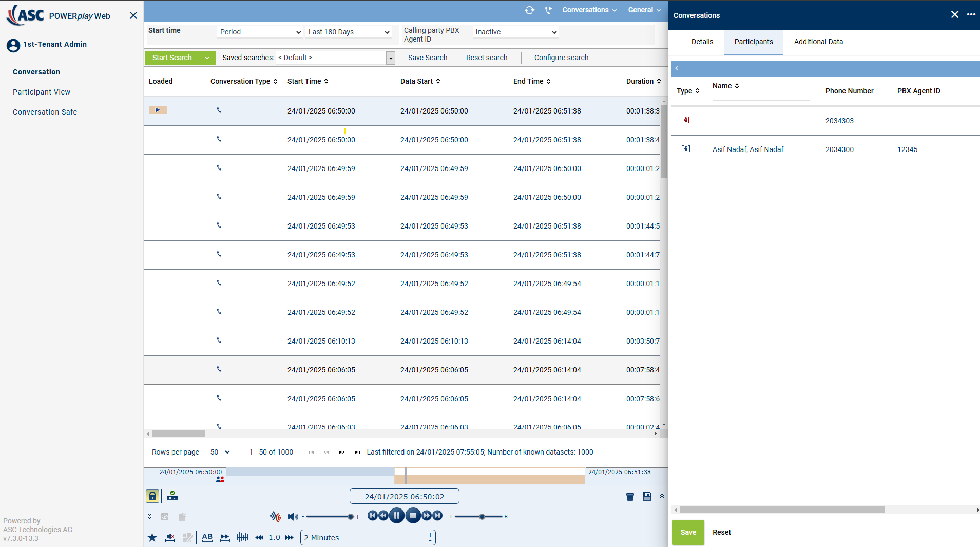
Task: Click the Reset search link
Action: click(x=487, y=58)
